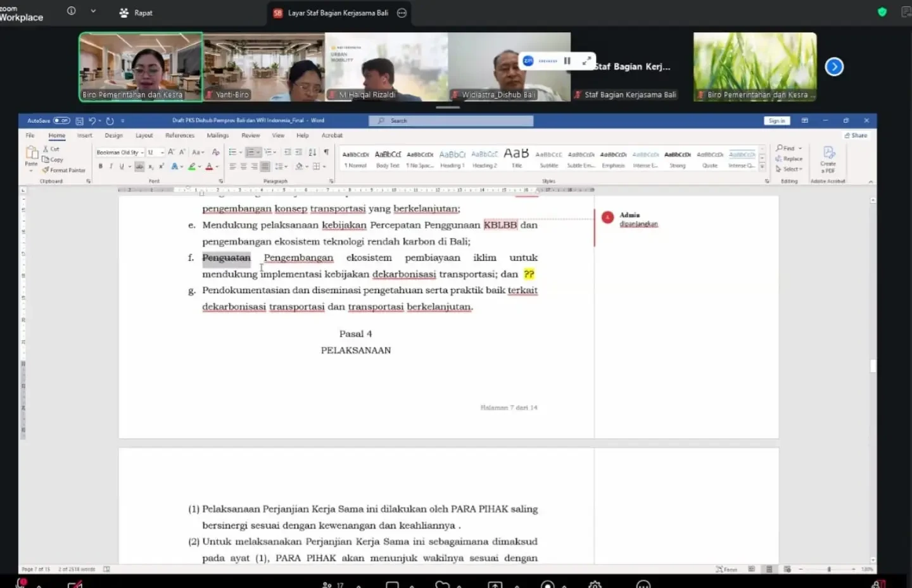
Task: Click the Sign in button
Action: (x=776, y=121)
